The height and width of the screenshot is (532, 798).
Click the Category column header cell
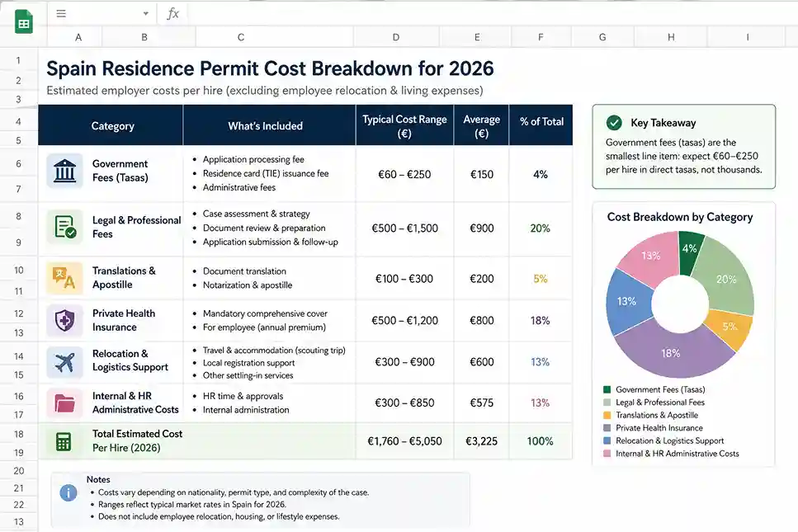click(x=111, y=125)
